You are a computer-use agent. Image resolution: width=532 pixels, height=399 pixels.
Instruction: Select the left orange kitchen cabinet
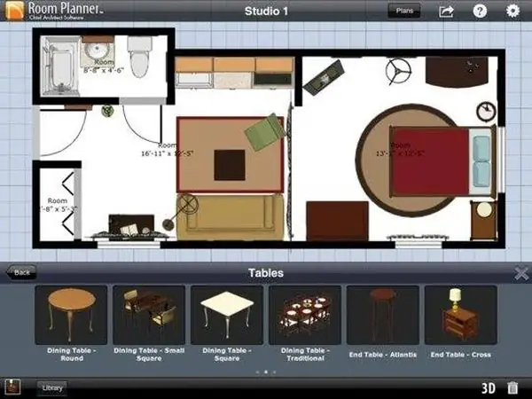[x=194, y=65]
